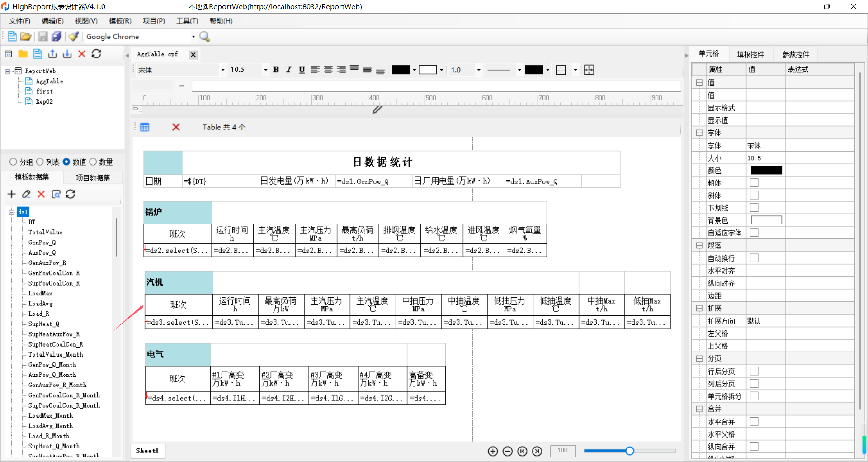Close the AggTable.cpf tab
The height and width of the screenshot is (462, 868).
(193, 55)
